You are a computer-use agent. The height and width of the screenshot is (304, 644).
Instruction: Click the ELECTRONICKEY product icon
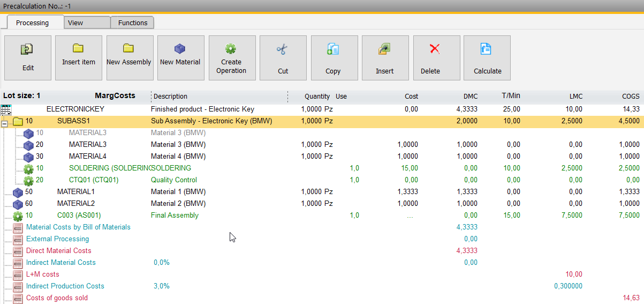pyautogui.click(x=6, y=110)
